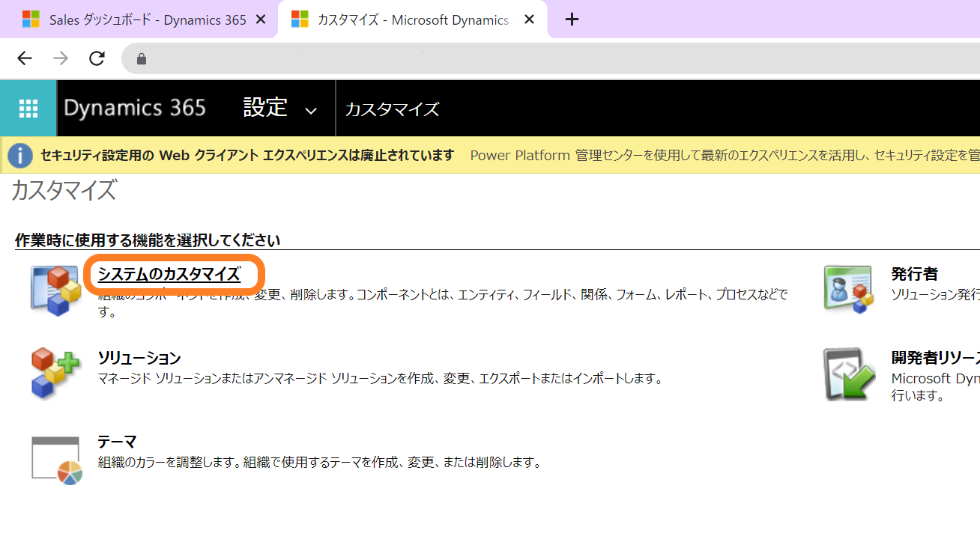Click 作業時に使用する機能を選択してください heading
The image size is (980, 551).
click(x=148, y=240)
